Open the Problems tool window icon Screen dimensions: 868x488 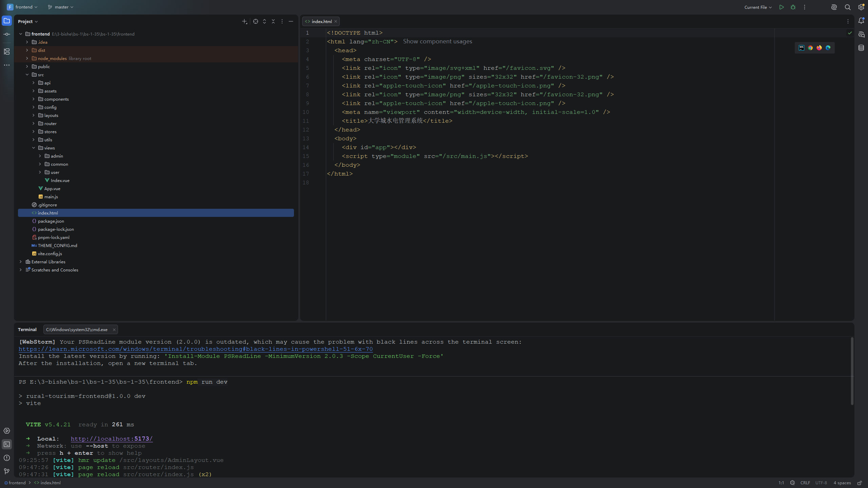coord(7,458)
